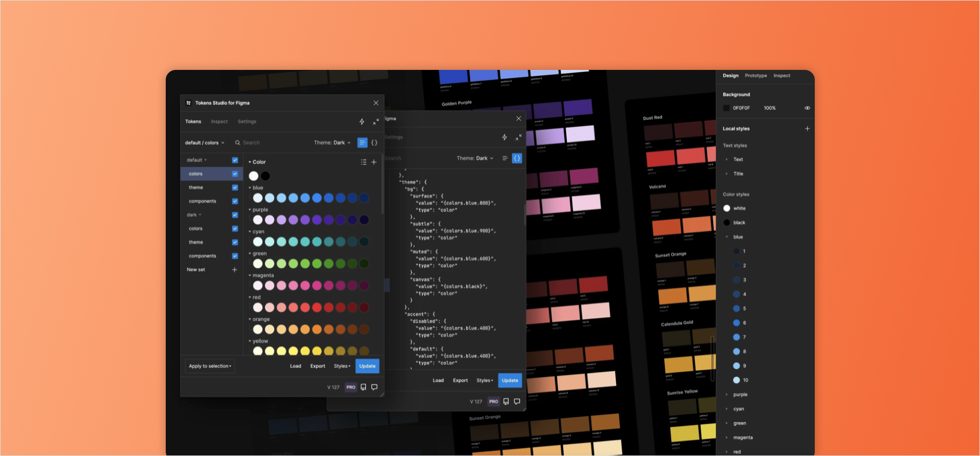980x456 pixels.
Task: Switch to the Prototype tab in Figma panel
Action: click(x=756, y=76)
